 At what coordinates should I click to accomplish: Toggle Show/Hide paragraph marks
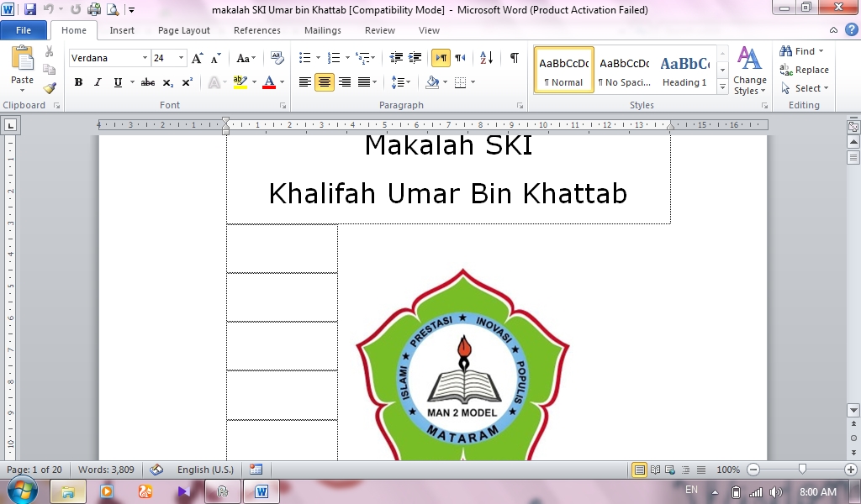click(515, 58)
